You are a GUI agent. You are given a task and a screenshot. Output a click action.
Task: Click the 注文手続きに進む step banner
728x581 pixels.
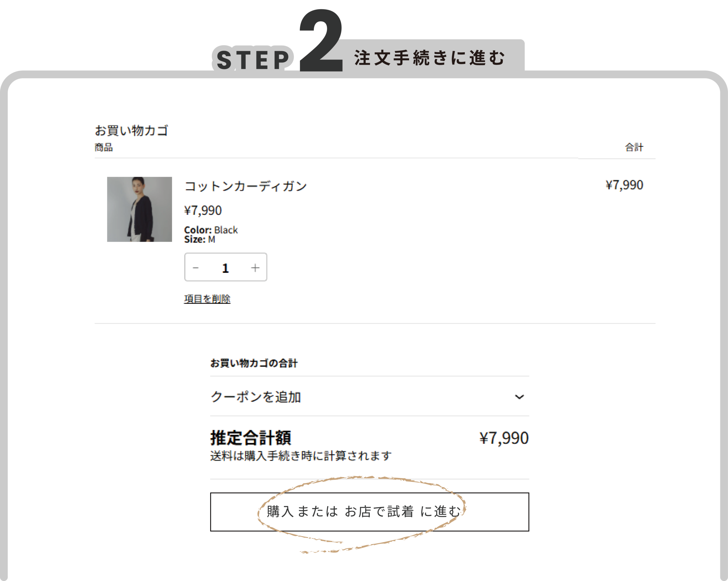pyautogui.click(x=429, y=58)
